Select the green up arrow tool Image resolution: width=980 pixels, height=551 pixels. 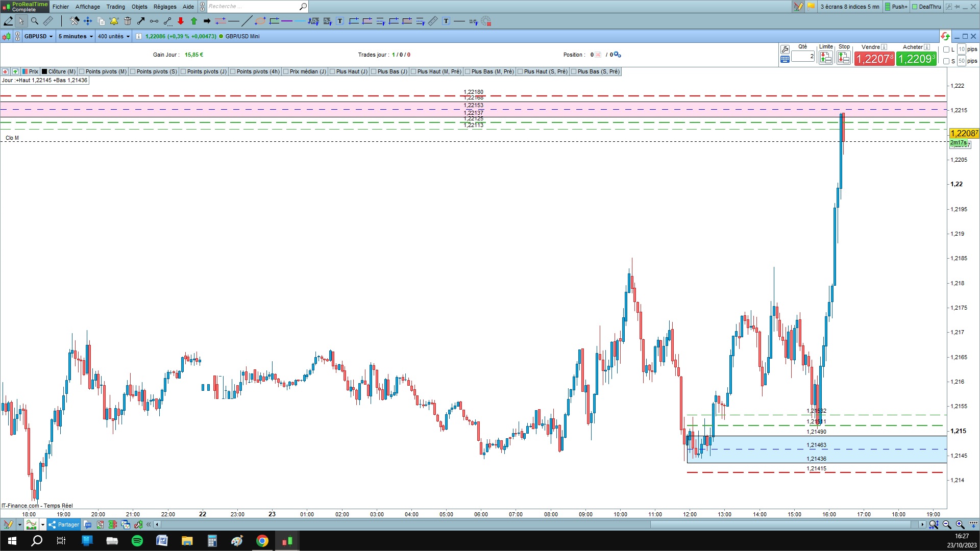(x=194, y=21)
